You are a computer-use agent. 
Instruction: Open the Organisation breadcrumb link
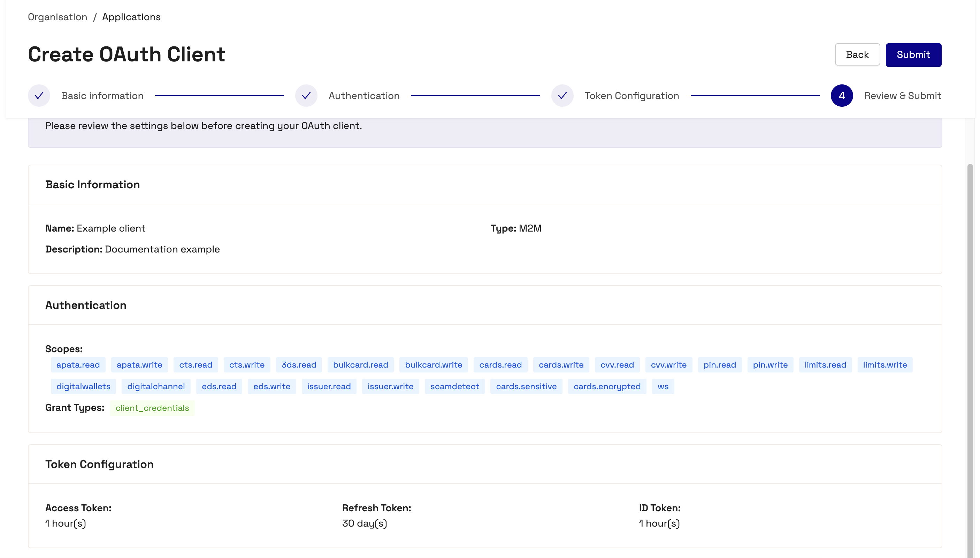58,17
